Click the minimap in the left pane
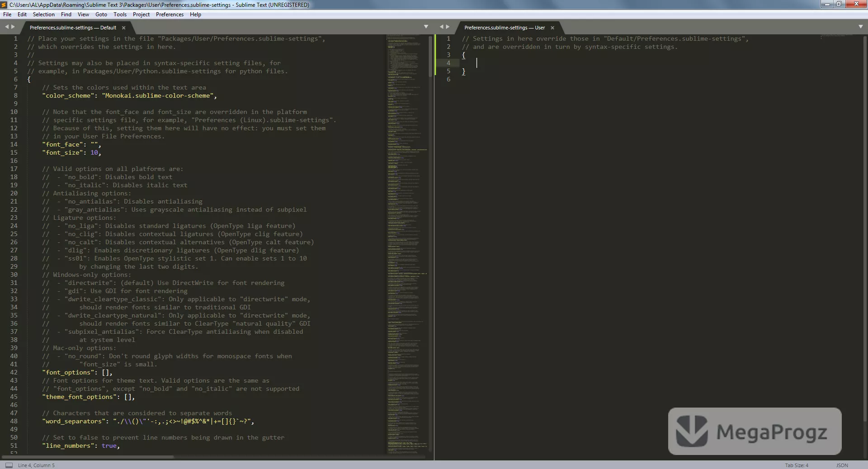Viewport: 868px width, 469px height. 407,244
